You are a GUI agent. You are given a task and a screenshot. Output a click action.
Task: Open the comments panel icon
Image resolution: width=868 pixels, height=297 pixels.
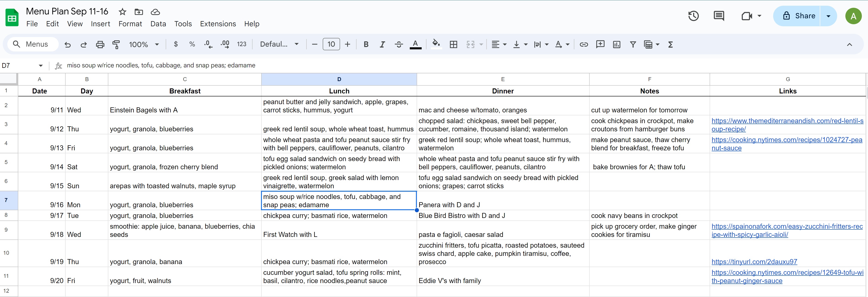point(719,16)
